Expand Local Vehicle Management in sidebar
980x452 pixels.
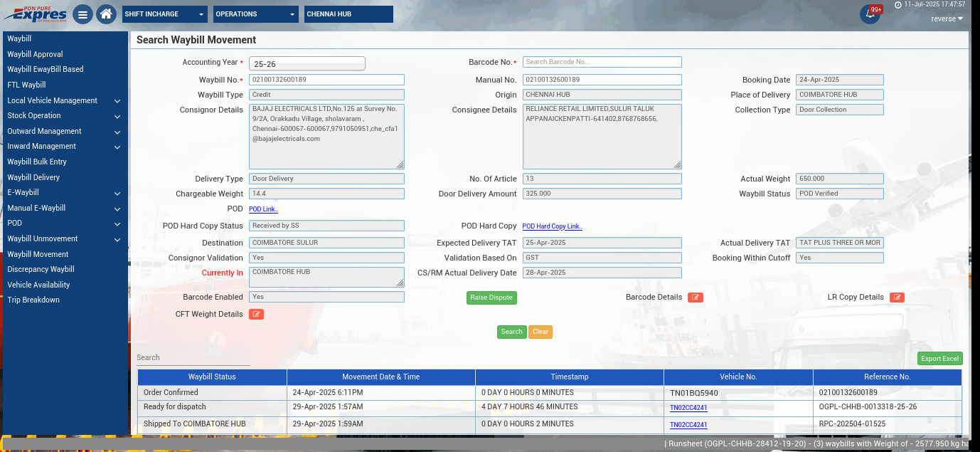64,100
